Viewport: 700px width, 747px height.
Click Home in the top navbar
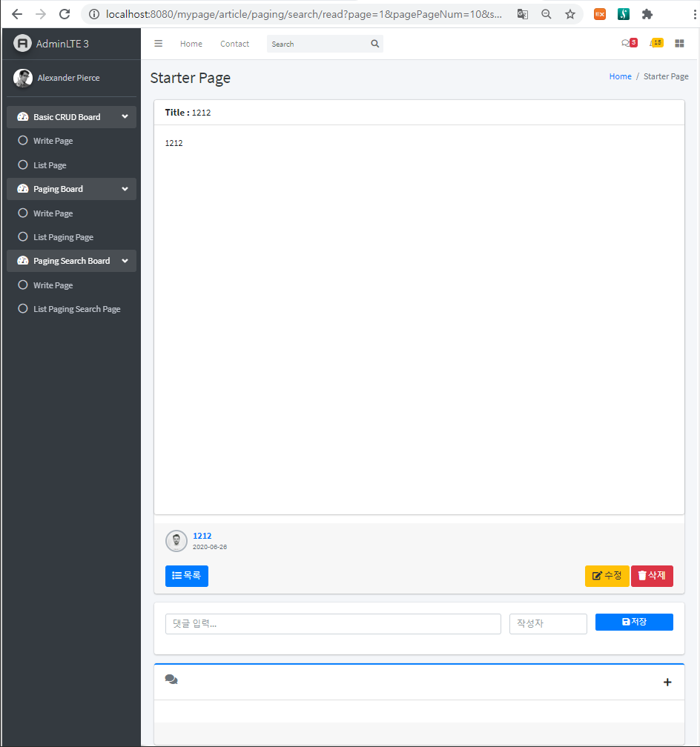click(x=191, y=44)
